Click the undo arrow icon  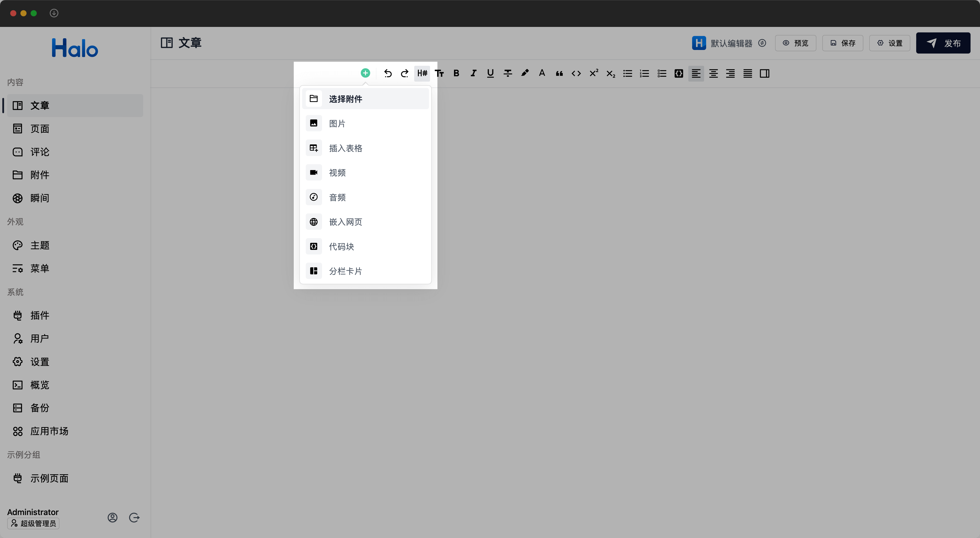(388, 73)
